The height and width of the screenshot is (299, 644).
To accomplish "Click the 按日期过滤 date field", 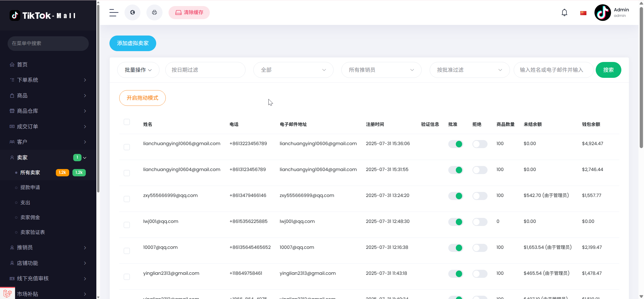I will tap(205, 70).
